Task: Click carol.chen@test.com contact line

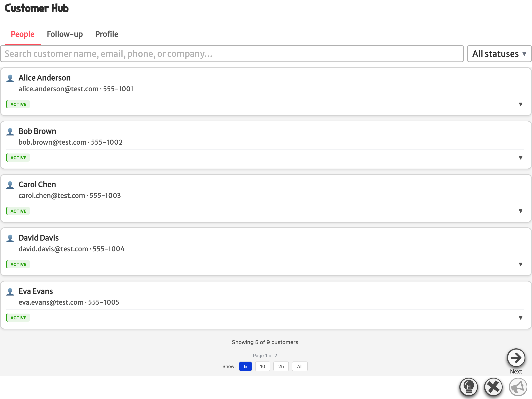Action: [x=70, y=196]
